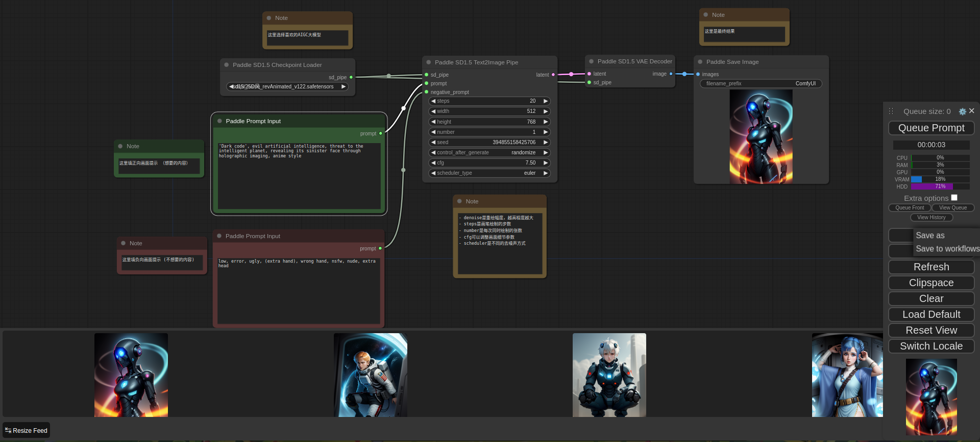Decrease width value with left arrow
This screenshot has height=442, width=980.
click(433, 111)
